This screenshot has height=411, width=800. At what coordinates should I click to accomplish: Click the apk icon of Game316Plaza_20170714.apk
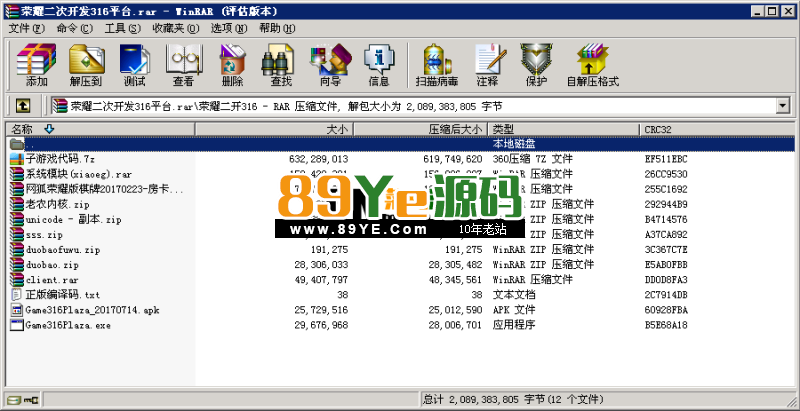17,310
